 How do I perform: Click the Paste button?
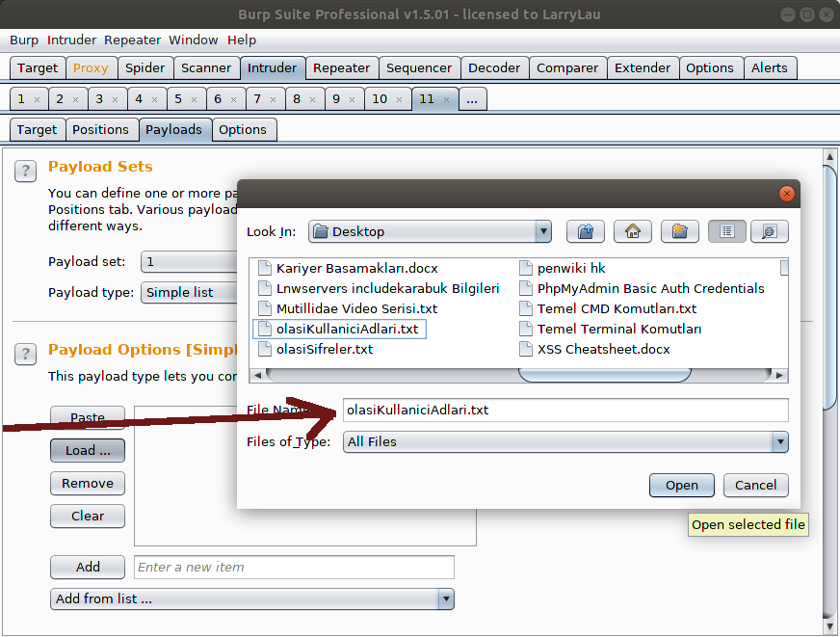(x=88, y=417)
